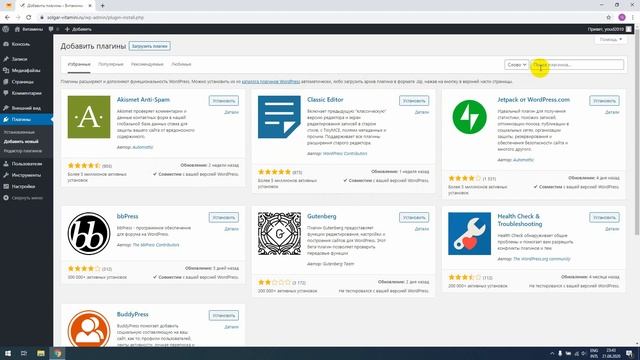Image resolution: width=640 pixels, height=360 pixels.
Task: Install the bbPress plugin
Action: point(224,217)
